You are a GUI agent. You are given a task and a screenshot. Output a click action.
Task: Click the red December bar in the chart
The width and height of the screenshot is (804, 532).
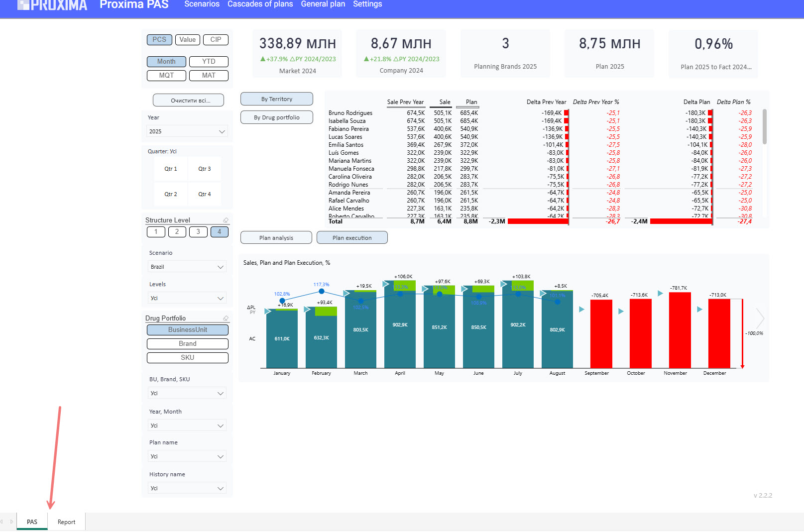point(719,333)
